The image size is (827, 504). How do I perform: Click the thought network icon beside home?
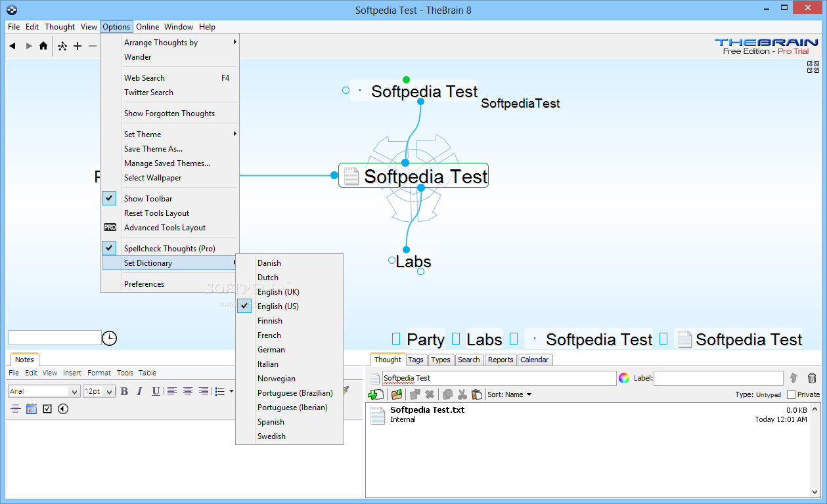coord(62,46)
